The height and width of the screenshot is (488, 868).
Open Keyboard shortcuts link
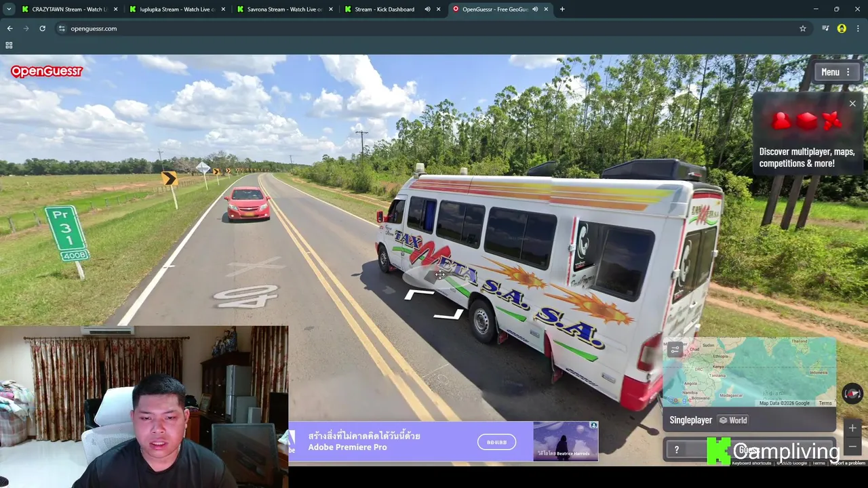(x=751, y=463)
